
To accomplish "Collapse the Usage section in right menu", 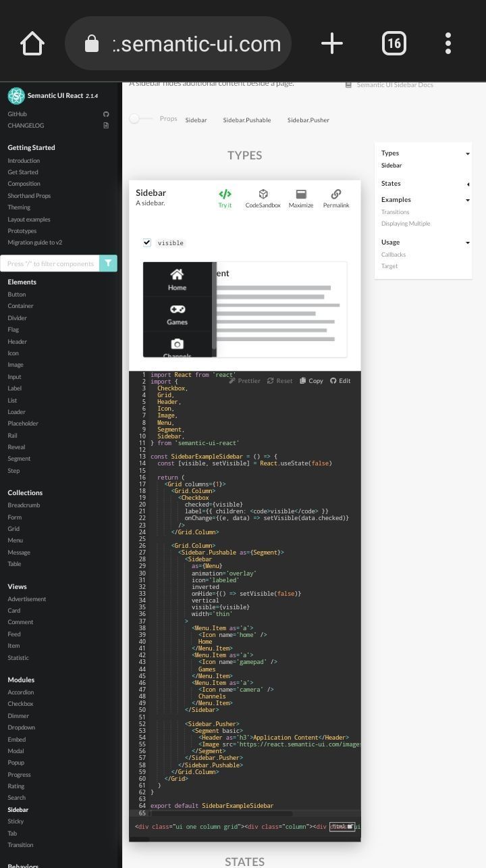I will [467, 243].
